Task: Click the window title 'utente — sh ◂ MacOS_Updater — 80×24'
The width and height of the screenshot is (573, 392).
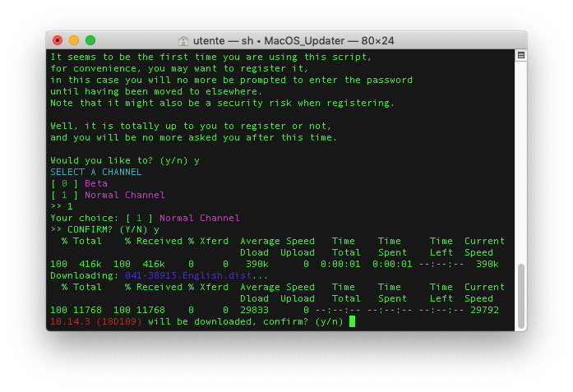Action: (x=293, y=40)
